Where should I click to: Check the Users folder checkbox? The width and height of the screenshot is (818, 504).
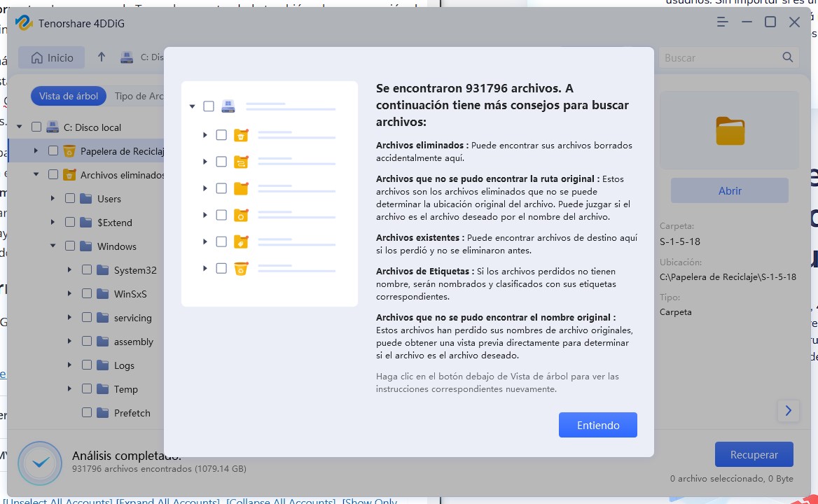click(x=70, y=199)
